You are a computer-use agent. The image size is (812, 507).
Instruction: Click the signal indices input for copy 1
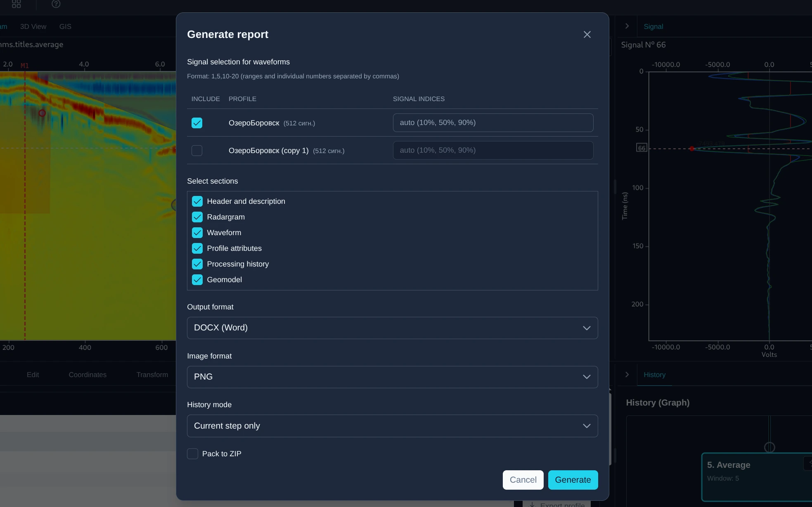tap(492, 150)
